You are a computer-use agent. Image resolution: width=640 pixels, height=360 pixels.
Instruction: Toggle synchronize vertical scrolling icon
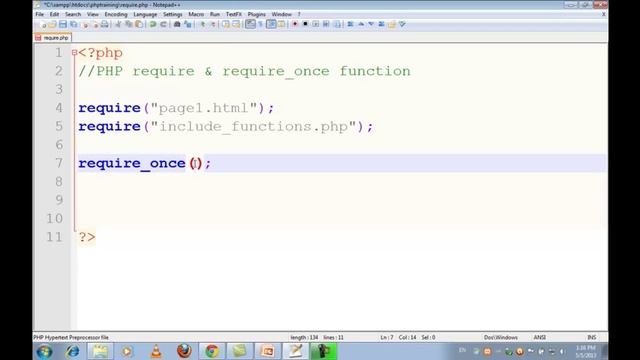(x=226, y=24)
